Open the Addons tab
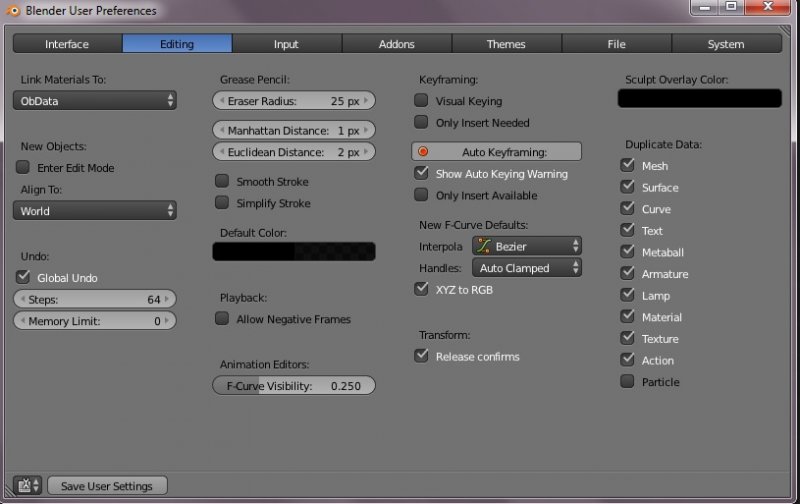800x504 pixels. [x=396, y=44]
